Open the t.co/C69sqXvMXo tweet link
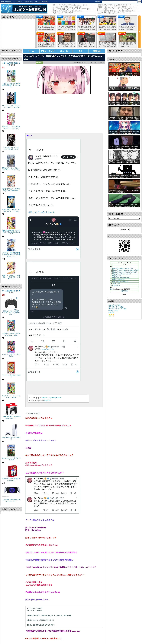 [51, 397]
